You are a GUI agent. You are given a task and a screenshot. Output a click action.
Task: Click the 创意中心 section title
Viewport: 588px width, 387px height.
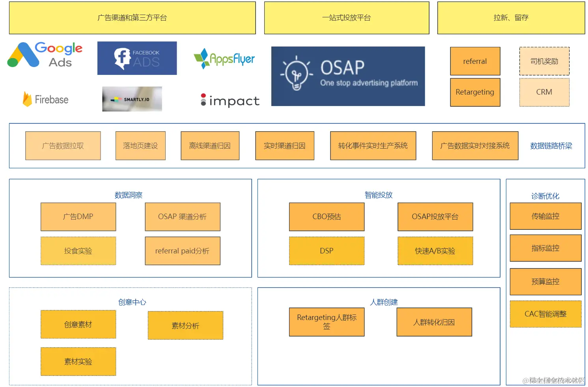point(132,302)
